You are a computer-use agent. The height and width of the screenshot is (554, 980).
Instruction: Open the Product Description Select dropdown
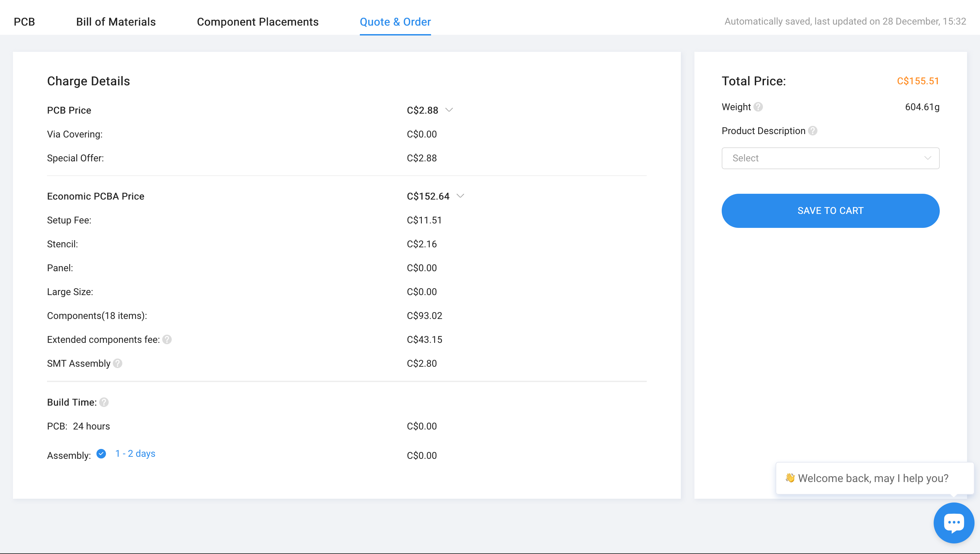pyautogui.click(x=830, y=158)
